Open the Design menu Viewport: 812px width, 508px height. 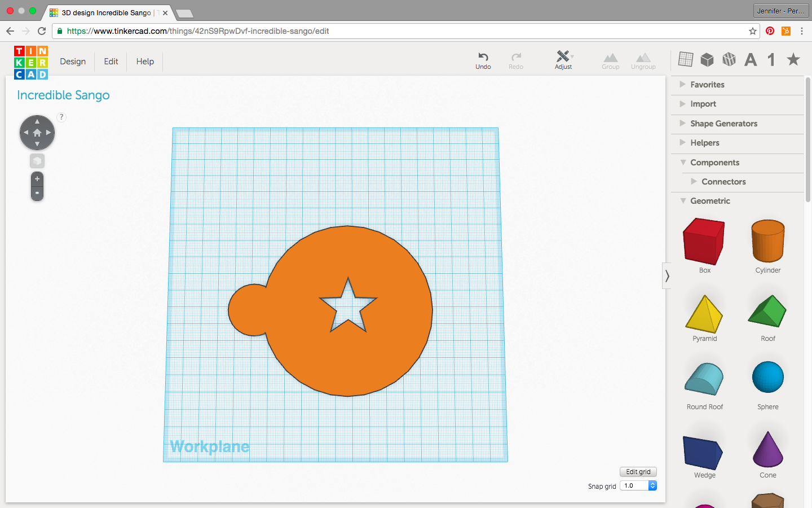coord(73,62)
